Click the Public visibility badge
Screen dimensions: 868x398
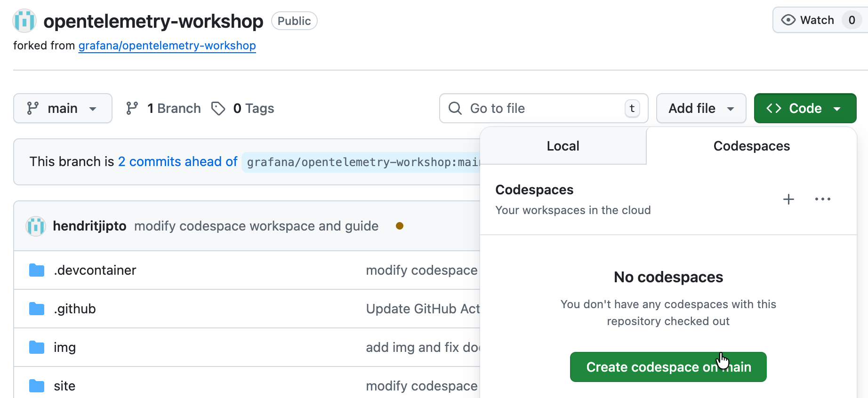tap(294, 21)
